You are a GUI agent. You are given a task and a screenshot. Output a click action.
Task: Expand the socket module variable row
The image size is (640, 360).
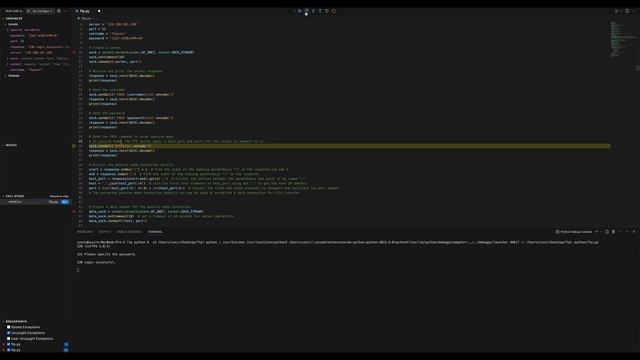pyautogui.click(x=39, y=64)
